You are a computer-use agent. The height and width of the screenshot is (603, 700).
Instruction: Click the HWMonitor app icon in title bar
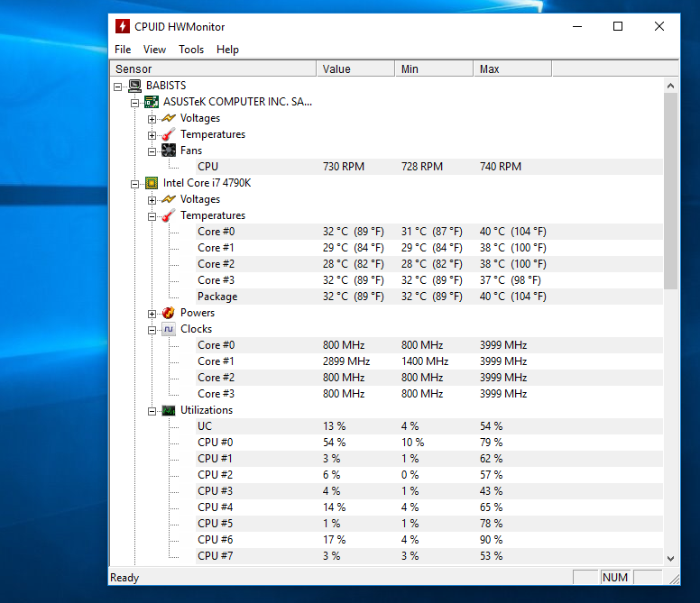point(123,26)
